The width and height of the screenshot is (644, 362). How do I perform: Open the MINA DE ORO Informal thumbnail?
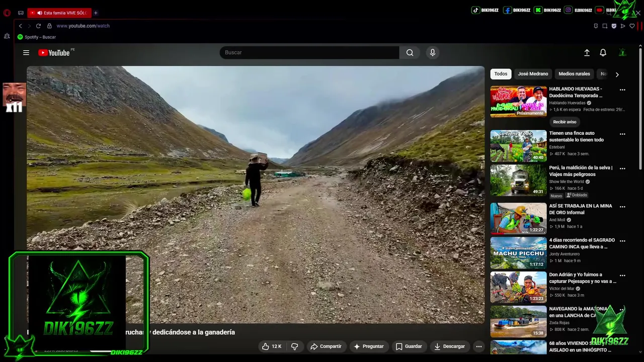coord(518,218)
